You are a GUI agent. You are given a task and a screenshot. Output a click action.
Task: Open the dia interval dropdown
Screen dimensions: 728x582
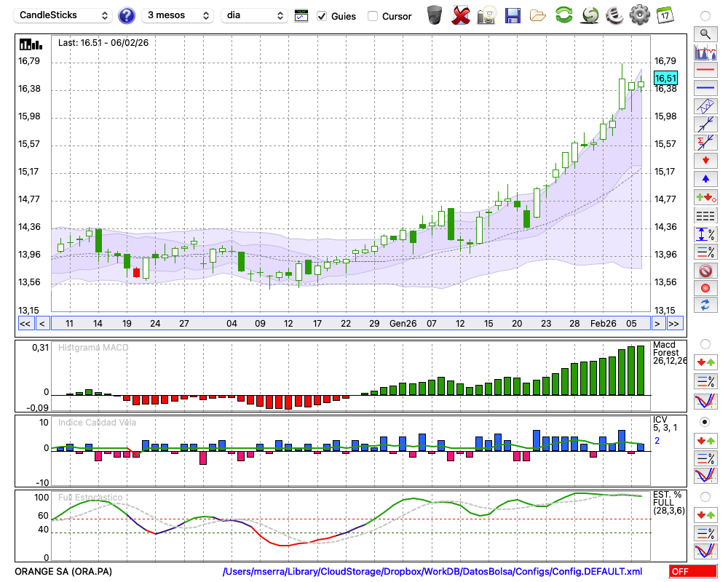254,15
